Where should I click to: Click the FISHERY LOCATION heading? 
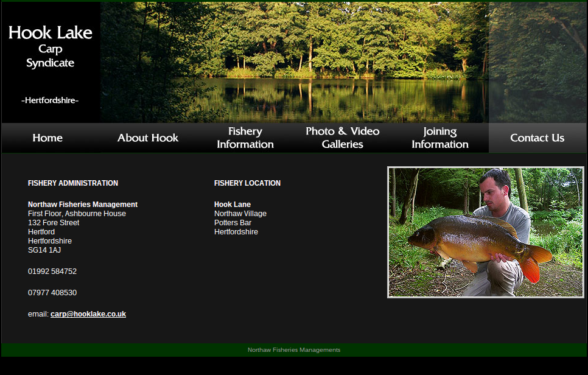point(247,183)
